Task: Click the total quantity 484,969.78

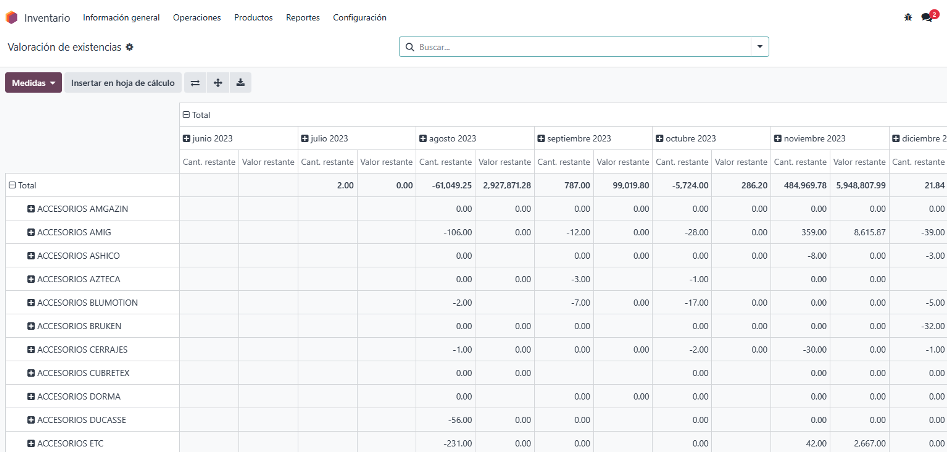Action: coord(801,185)
